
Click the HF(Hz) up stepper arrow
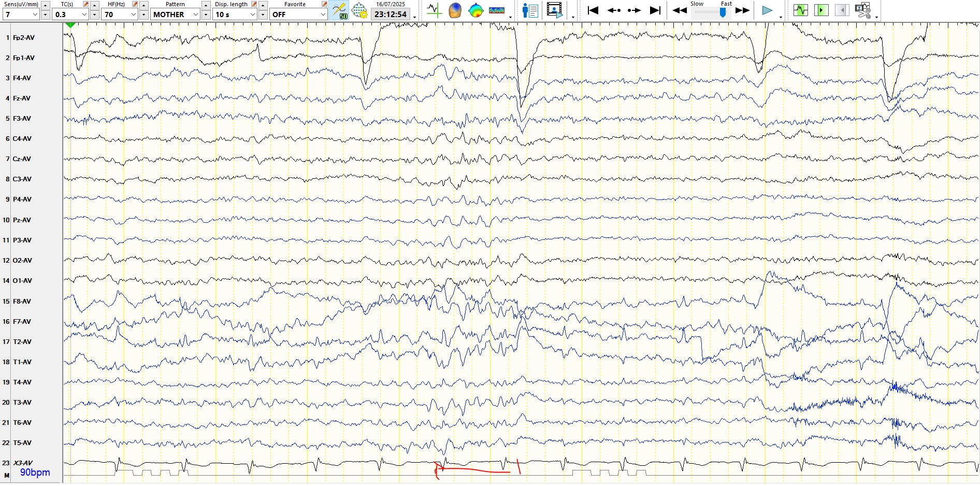coord(144,5)
